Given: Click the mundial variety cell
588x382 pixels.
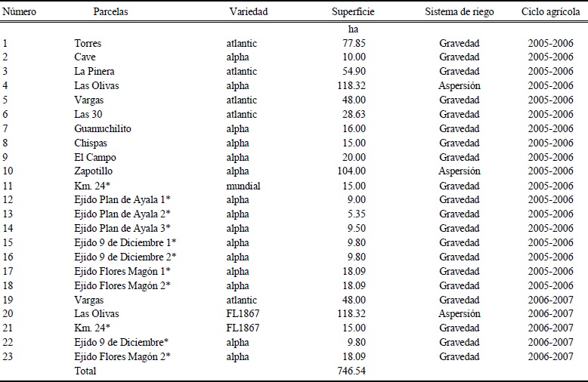Looking at the screenshot, I should [x=243, y=185].
